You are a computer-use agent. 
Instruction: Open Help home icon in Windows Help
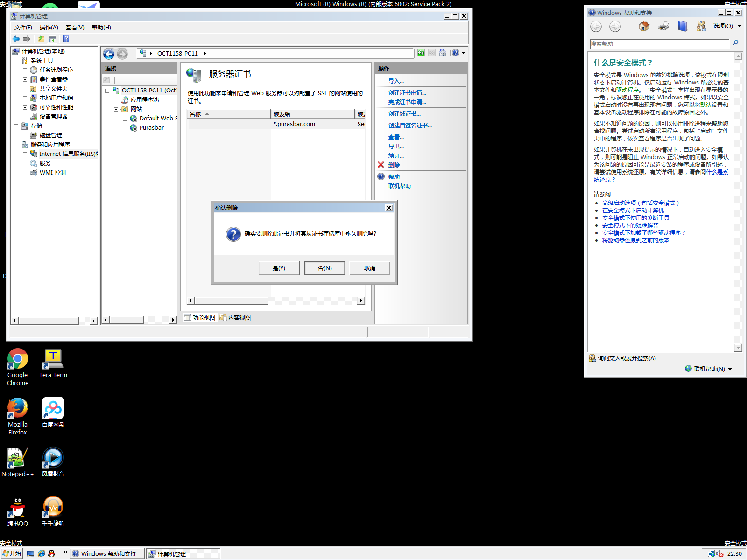click(644, 27)
